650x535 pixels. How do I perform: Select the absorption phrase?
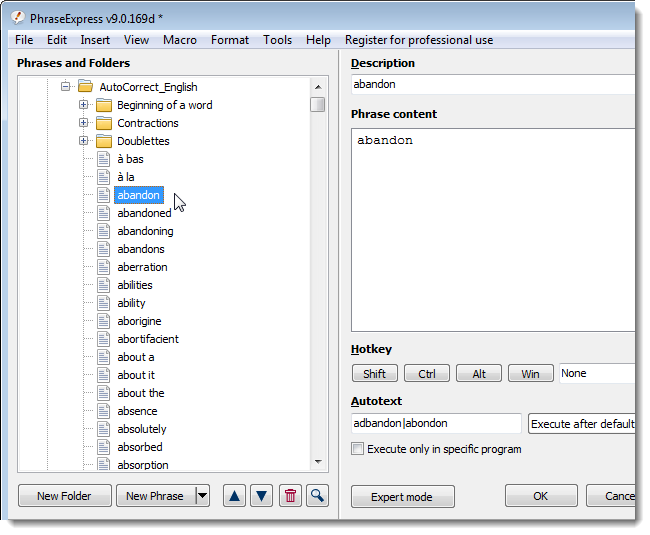tap(143, 465)
